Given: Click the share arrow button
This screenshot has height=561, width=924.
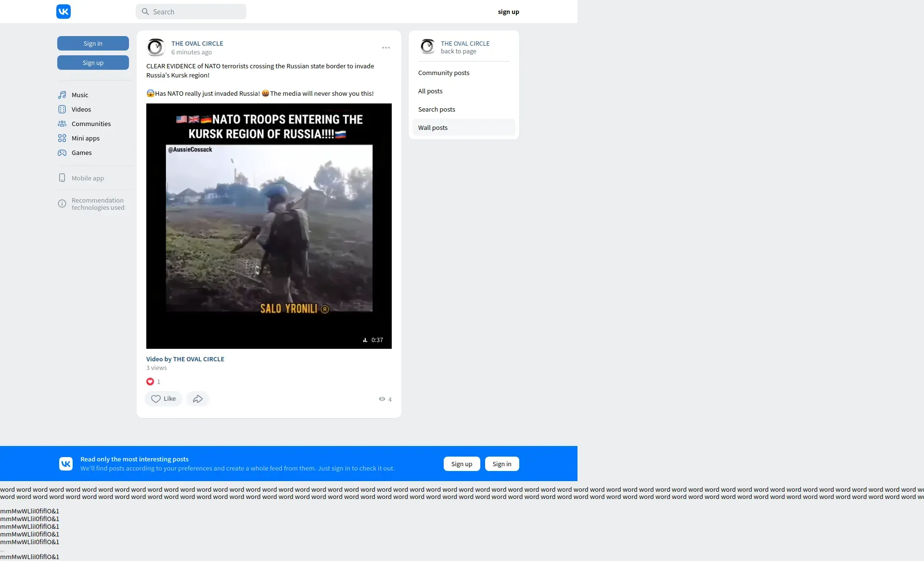Looking at the screenshot, I should pyautogui.click(x=198, y=399).
